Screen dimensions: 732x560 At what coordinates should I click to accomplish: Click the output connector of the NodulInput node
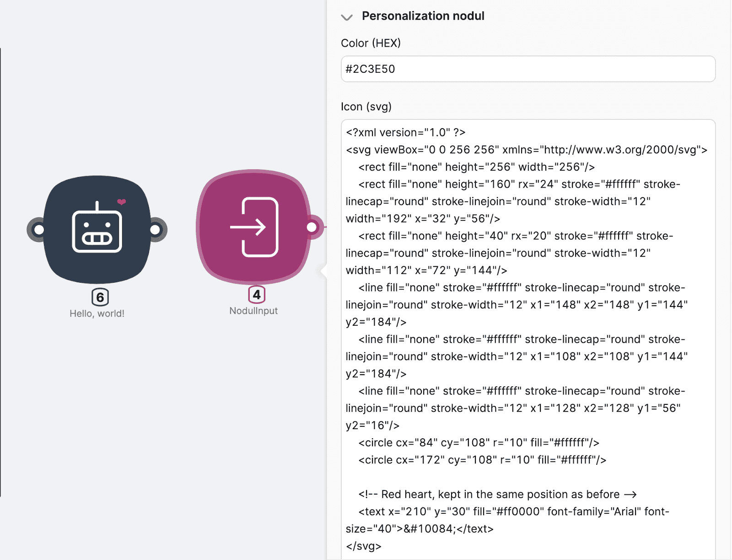312,227
